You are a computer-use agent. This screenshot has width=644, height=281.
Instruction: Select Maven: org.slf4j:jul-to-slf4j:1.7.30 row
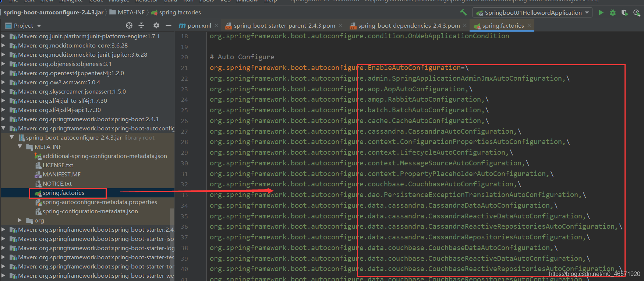(x=88, y=101)
